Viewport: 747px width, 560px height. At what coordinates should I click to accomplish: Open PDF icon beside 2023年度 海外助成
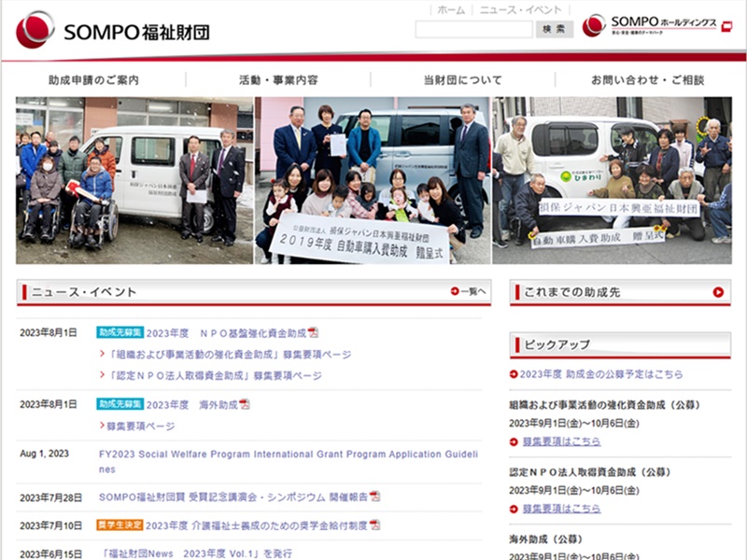point(245,404)
